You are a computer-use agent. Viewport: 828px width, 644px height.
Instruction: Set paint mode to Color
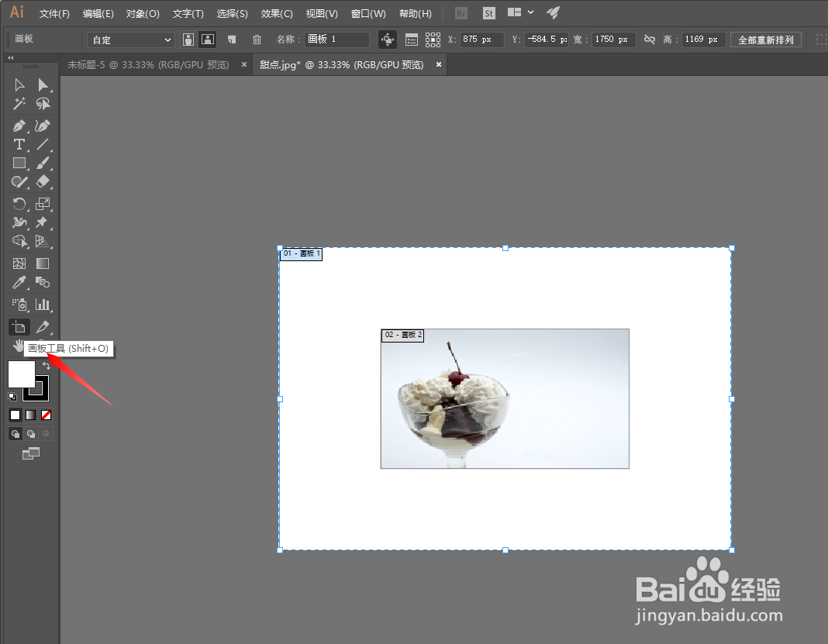[x=16, y=415]
